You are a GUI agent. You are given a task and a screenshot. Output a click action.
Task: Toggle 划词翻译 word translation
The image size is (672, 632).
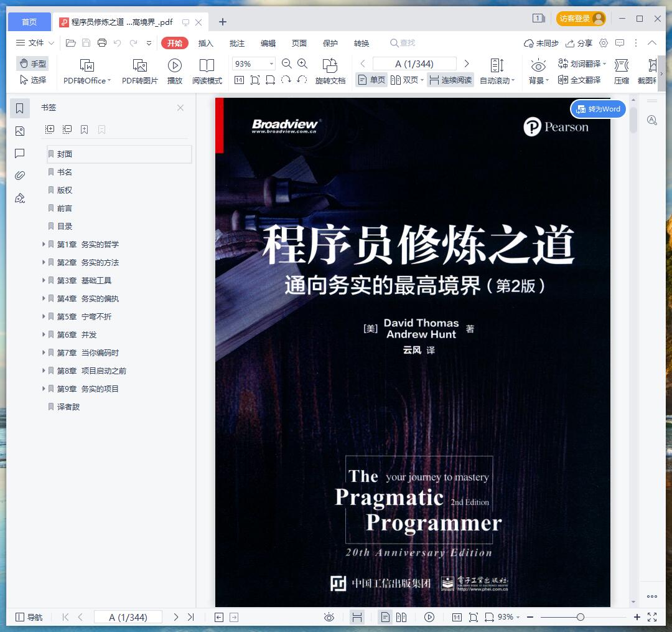(x=582, y=64)
